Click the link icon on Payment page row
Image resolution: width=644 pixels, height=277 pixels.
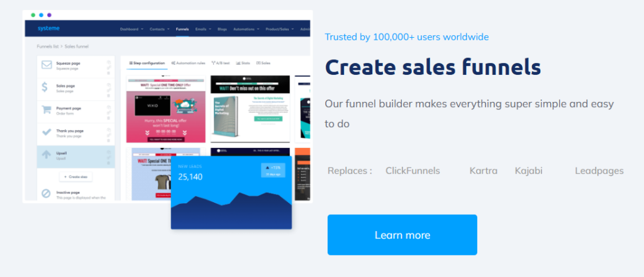tap(109, 113)
